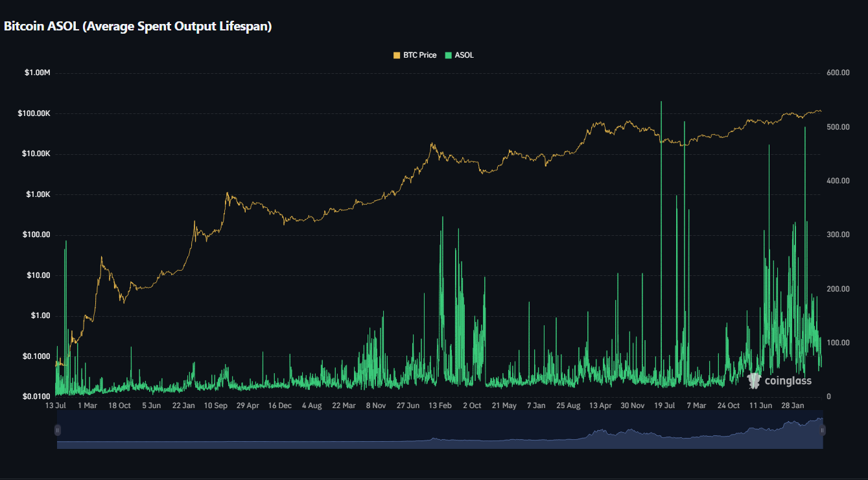Click the $0.0100 left axis label
Viewport: 868px width, 480px height.
coord(37,396)
